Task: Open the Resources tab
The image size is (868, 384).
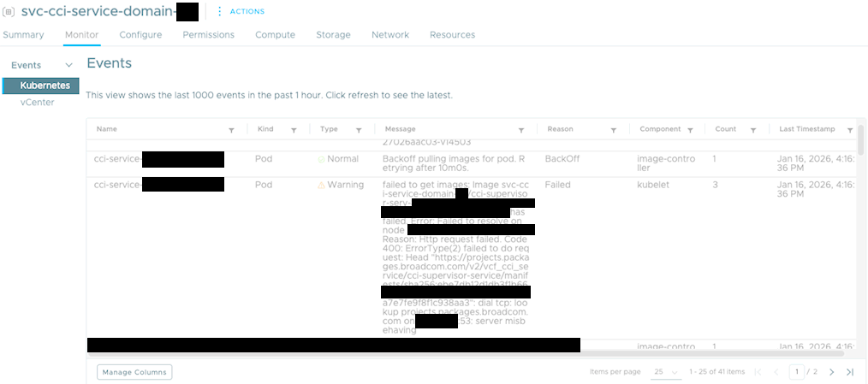Action: (x=452, y=35)
